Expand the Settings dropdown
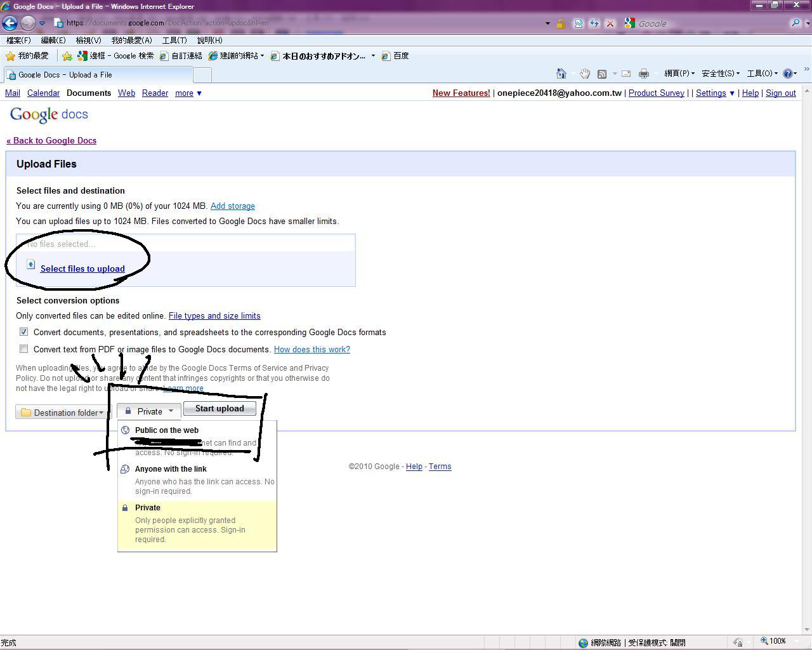The image size is (812, 650). [715, 93]
